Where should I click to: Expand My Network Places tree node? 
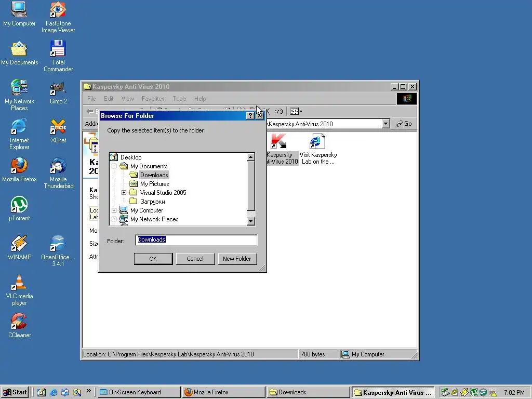click(114, 219)
